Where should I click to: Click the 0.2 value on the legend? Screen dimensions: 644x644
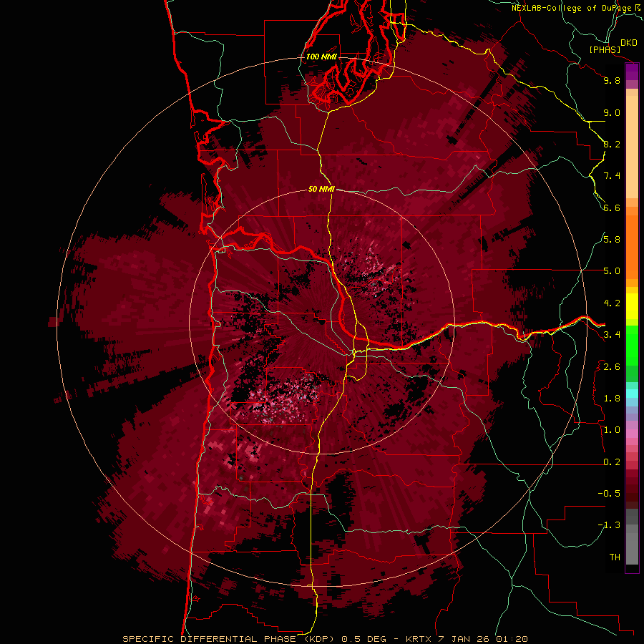point(612,462)
